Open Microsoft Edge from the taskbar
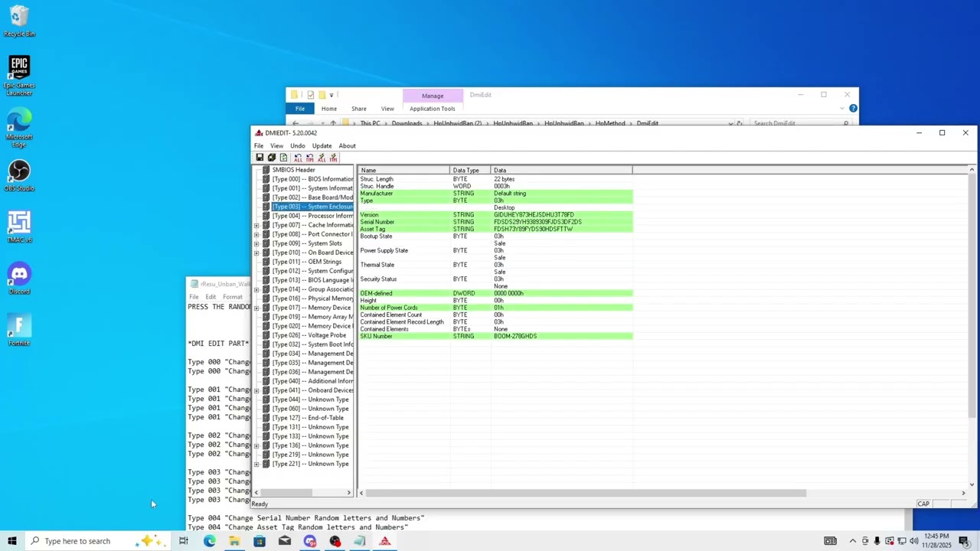Image resolution: width=980 pixels, height=551 pixels. click(x=209, y=541)
